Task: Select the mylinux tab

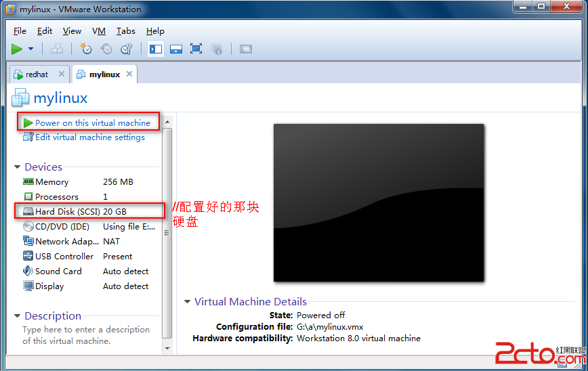Action: pos(104,74)
